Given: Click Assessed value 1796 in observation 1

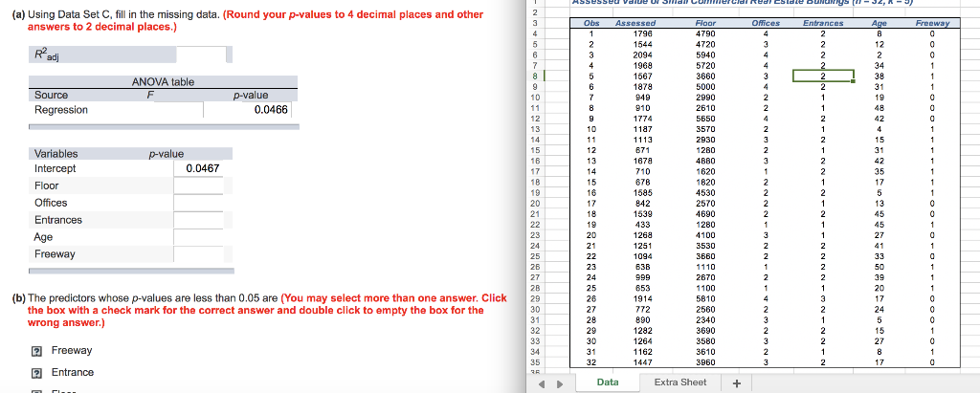Looking at the screenshot, I should click(x=642, y=33).
